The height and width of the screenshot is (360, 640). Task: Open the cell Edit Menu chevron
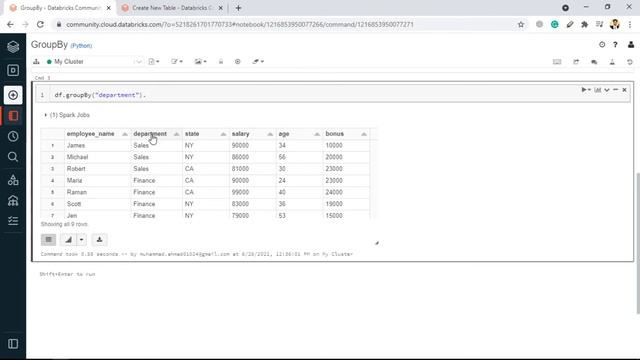pos(607,90)
